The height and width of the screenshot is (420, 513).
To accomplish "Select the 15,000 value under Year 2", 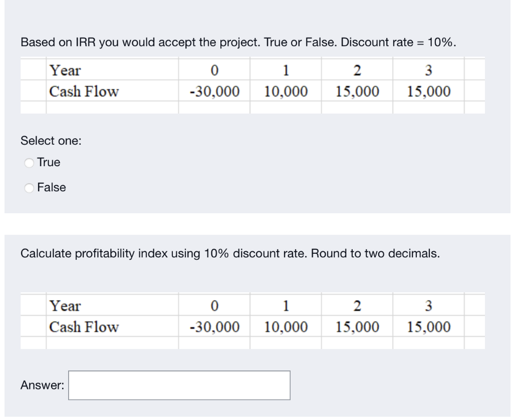I will coord(357,91).
